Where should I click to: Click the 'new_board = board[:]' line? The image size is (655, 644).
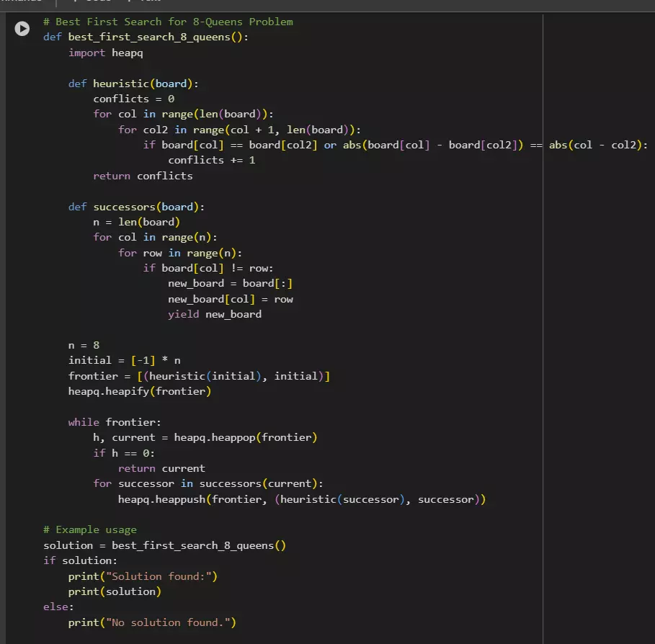point(230,284)
